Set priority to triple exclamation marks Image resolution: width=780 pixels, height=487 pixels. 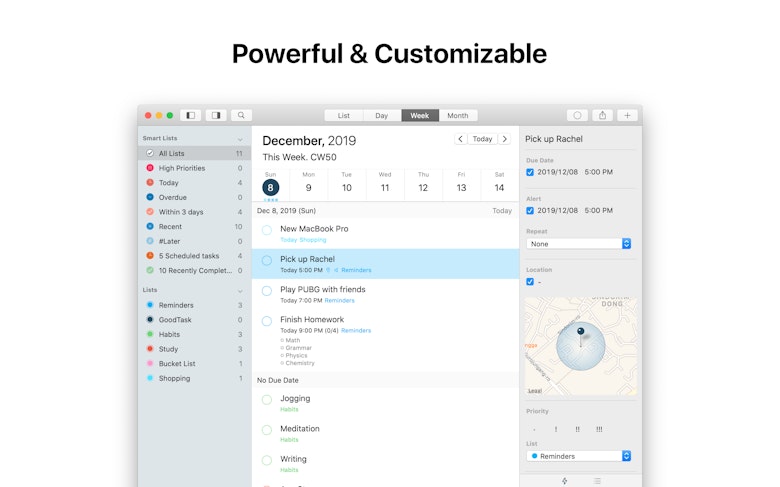coord(599,429)
